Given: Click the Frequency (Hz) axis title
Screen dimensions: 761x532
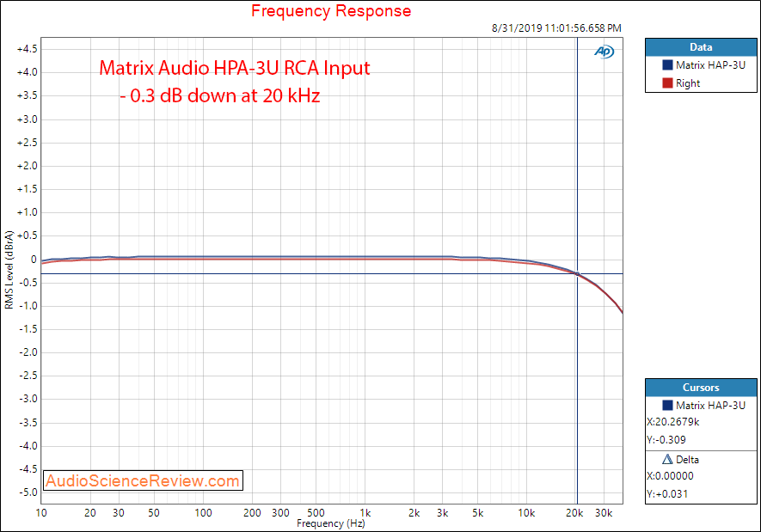Looking at the screenshot, I should click(330, 523).
